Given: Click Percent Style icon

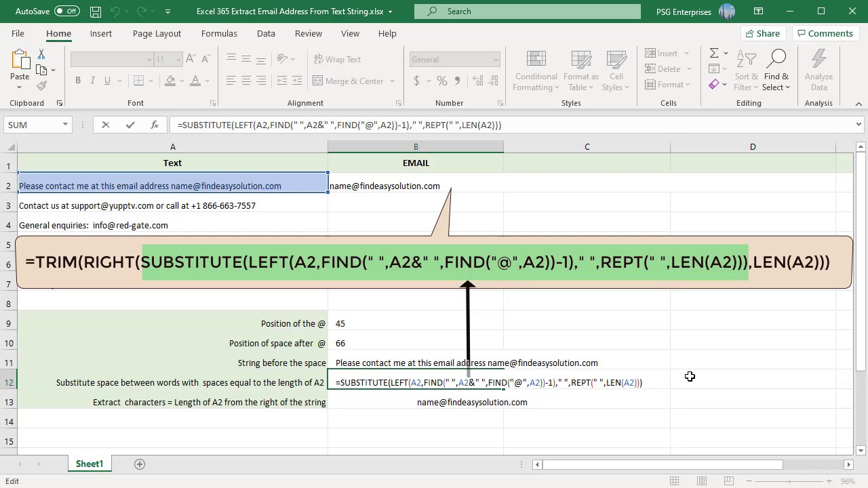Looking at the screenshot, I should pos(442,81).
